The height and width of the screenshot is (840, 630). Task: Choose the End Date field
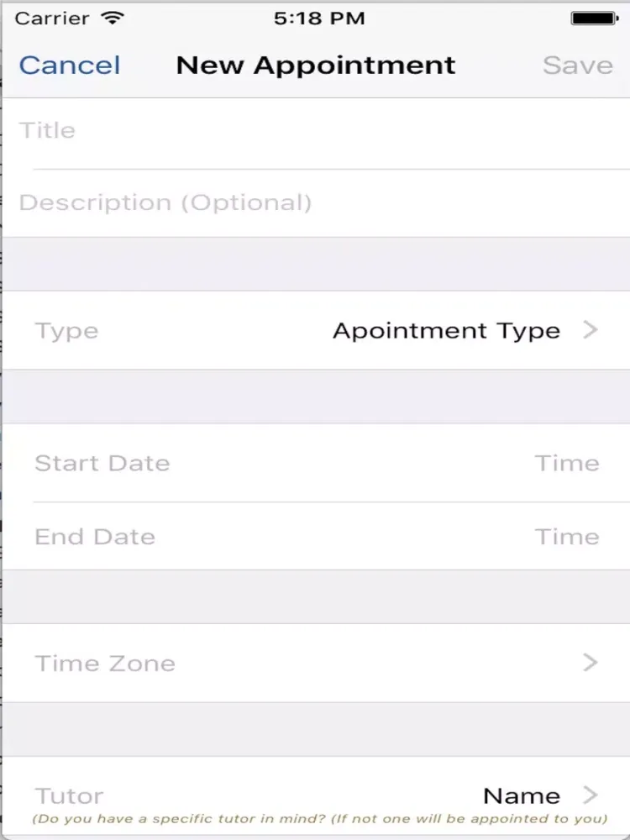[x=96, y=536]
